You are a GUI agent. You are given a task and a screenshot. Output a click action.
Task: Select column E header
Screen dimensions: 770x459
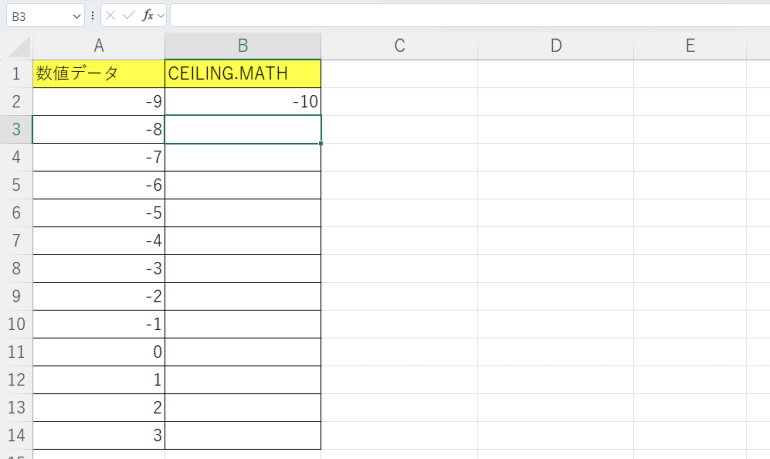[x=690, y=46]
